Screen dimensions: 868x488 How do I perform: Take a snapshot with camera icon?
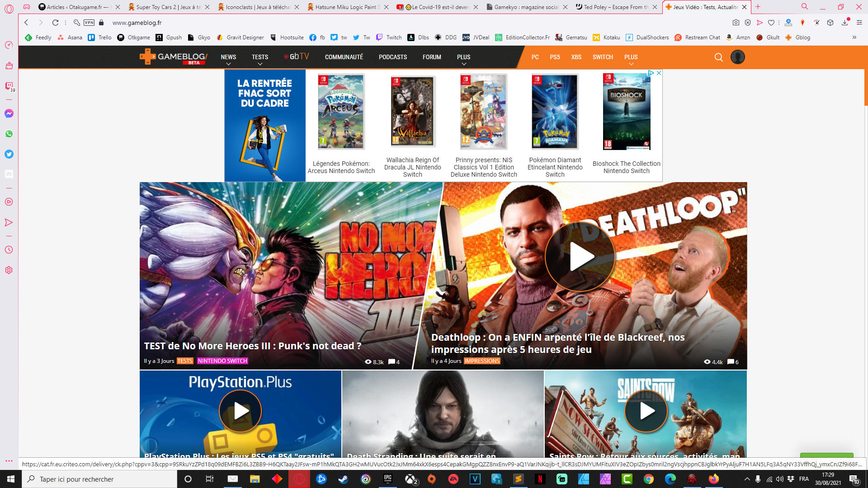click(x=736, y=23)
